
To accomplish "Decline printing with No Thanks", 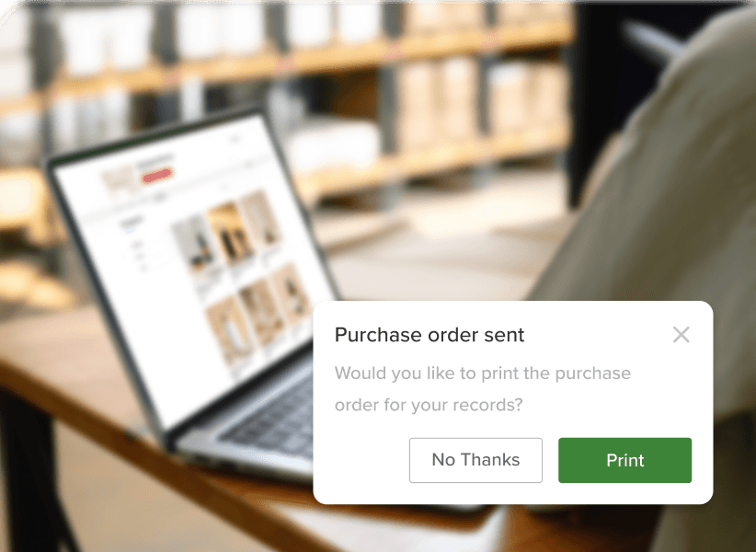I will tap(475, 460).
